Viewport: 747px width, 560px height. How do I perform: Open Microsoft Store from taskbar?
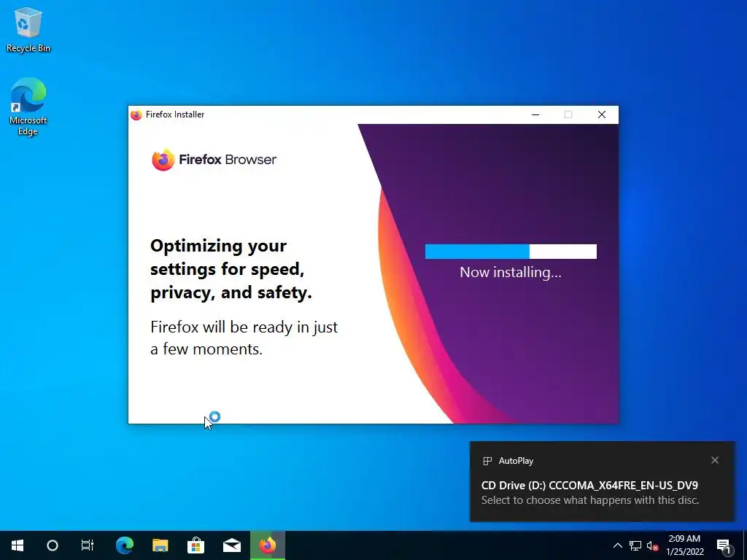pos(196,545)
